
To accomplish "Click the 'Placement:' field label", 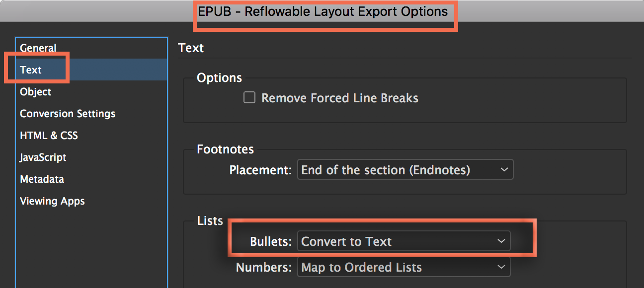I will (260, 170).
